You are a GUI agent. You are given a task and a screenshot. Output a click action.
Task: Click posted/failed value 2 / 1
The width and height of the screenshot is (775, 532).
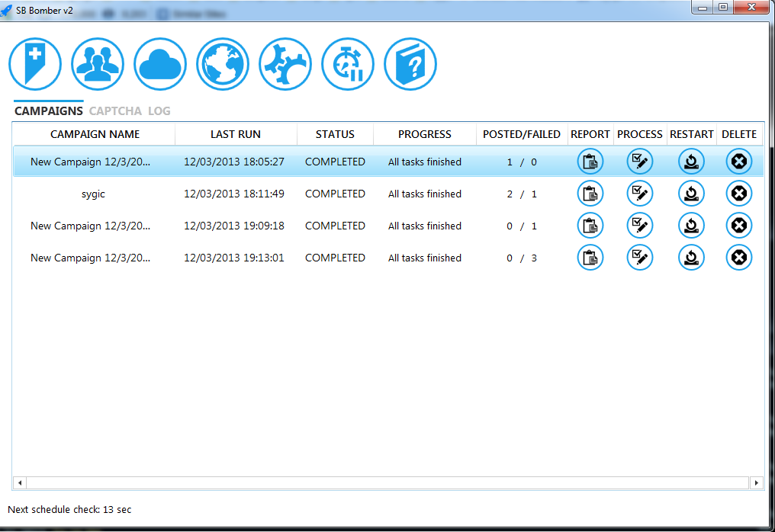pyautogui.click(x=522, y=194)
